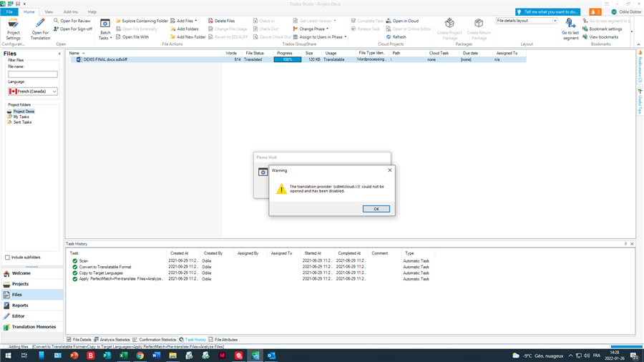Click Go to last segment
This screenshot has width=644, height=362.
(570, 29)
